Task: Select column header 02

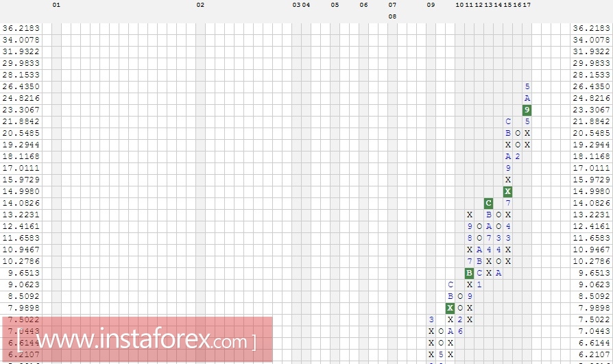Action: pyautogui.click(x=200, y=5)
